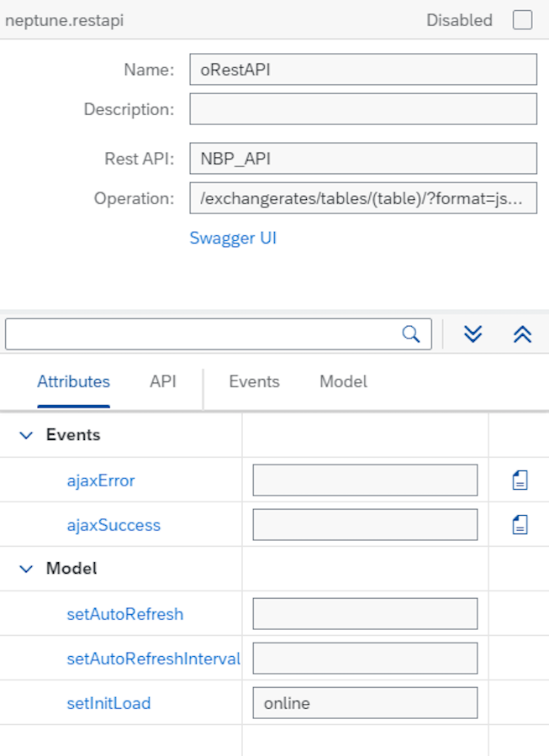Viewport: 549px width, 756px height.
Task: Open the setAutoRefresh attribute link
Action: click(x=125, y=614)
